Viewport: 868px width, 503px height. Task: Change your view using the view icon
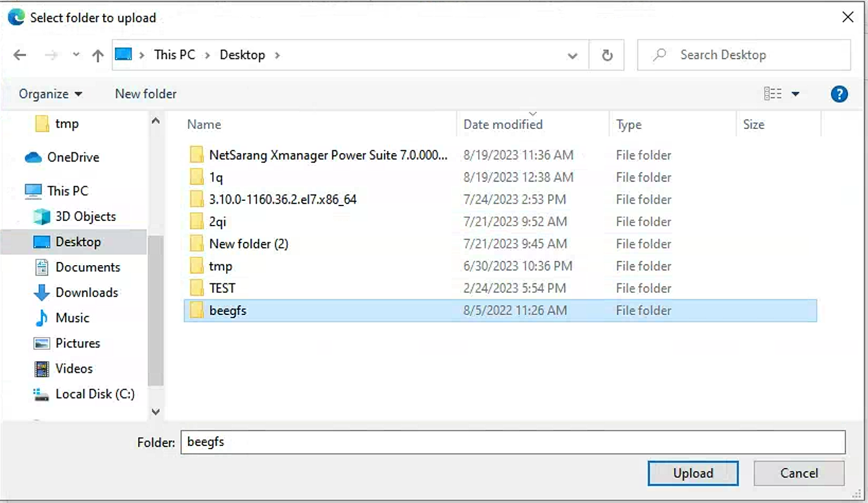[773, 94]
